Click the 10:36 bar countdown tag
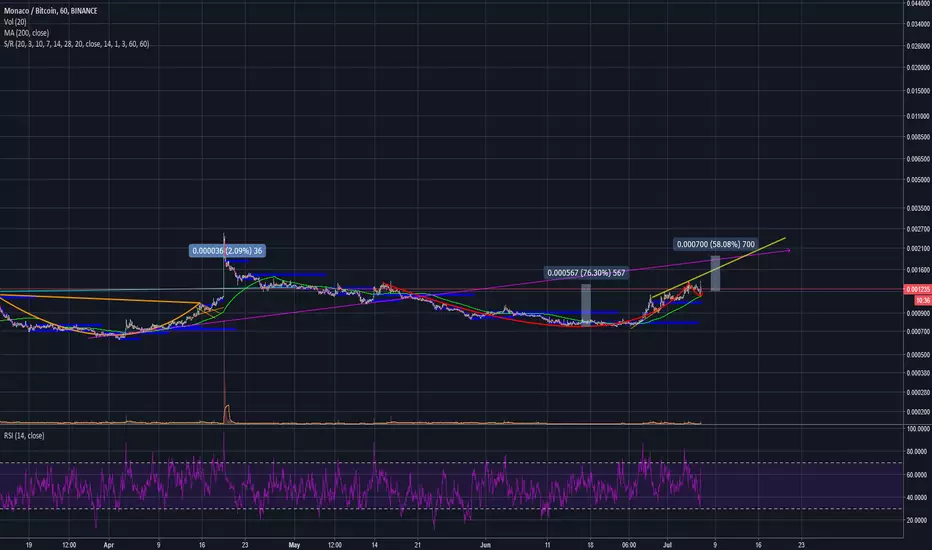 [922, 300]
